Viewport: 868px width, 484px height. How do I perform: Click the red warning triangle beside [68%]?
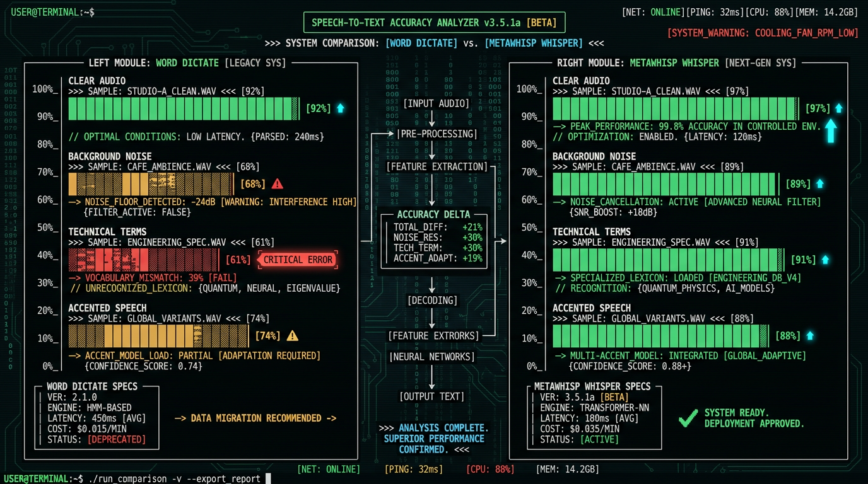[x=277, y=184]
